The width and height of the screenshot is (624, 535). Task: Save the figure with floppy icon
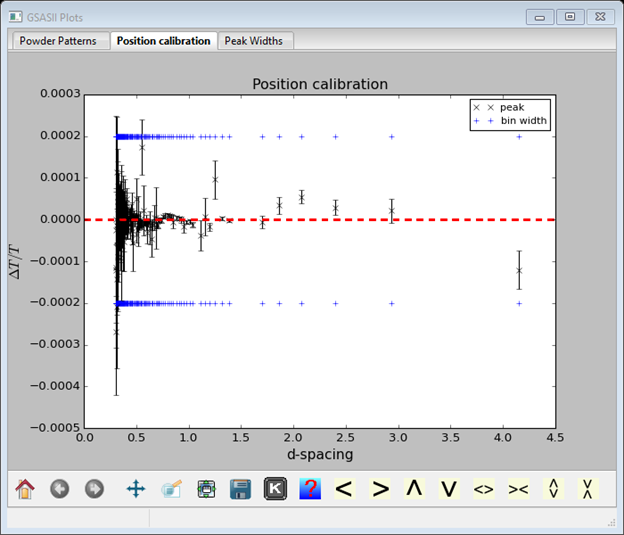pos(240,489)
